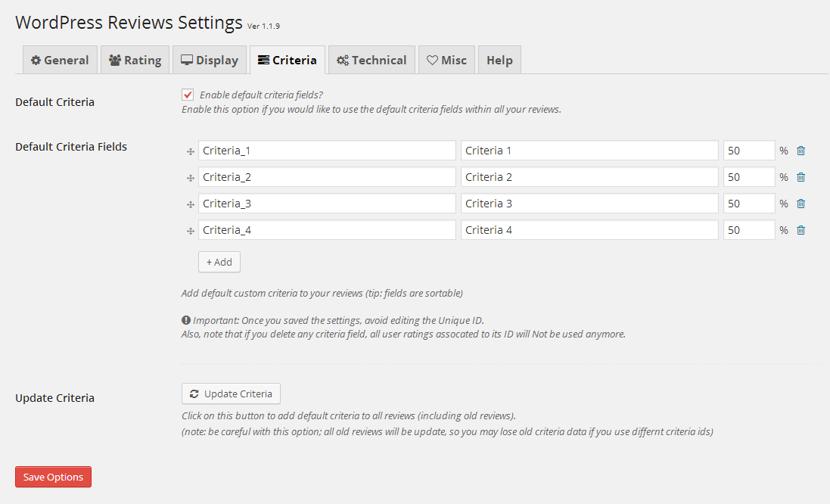Disable the default criteria fields checkbox
Viewport: 830px width, 504px height.
tap(188, 95)
